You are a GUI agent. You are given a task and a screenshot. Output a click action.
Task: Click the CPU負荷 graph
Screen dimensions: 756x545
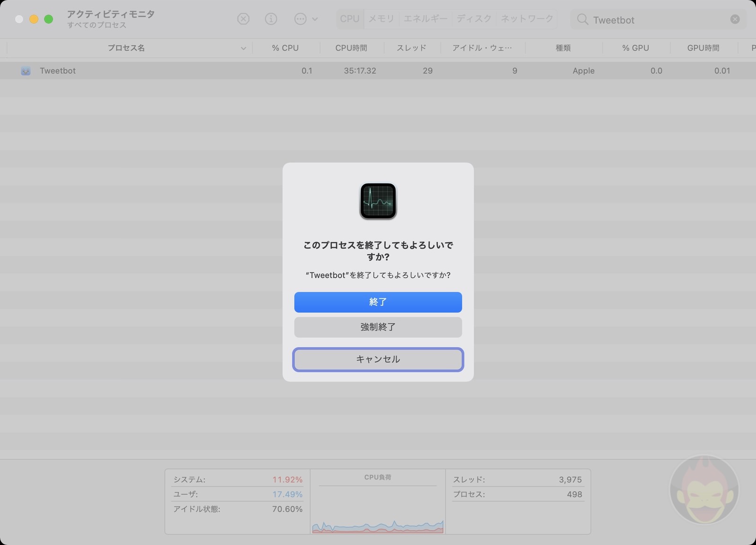click(x=378, y=509)
